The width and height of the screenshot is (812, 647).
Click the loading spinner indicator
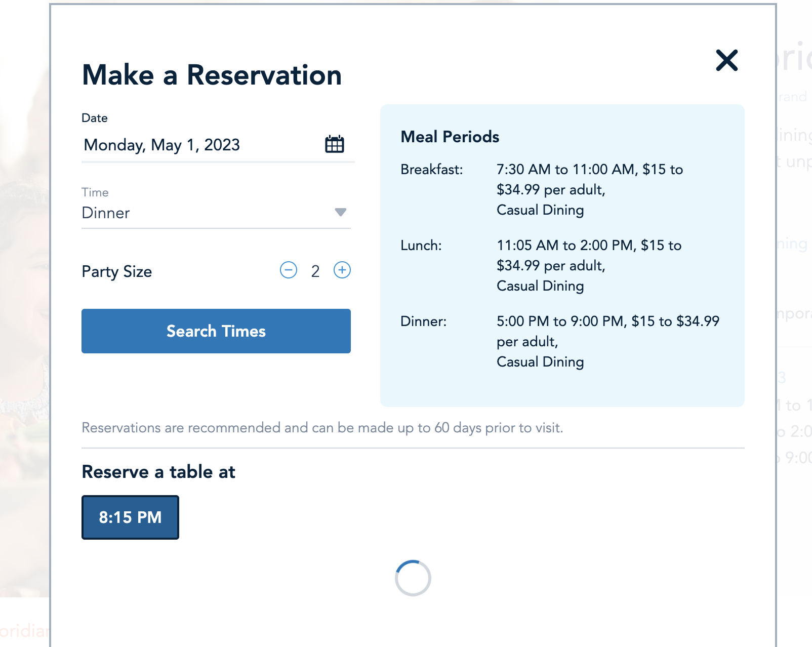point(413,578)
